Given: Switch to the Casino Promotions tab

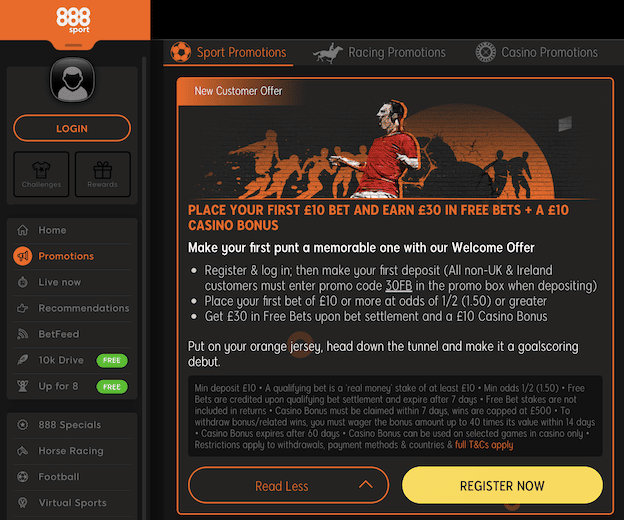Looking at the screenshot, I should tap(536, 52).
